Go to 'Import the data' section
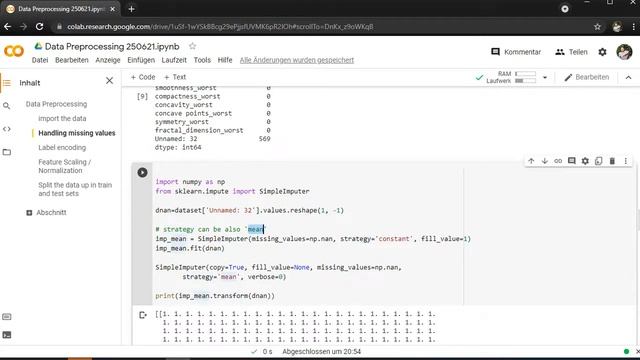The width and height of the screenshot is (640, 360). 62,118
